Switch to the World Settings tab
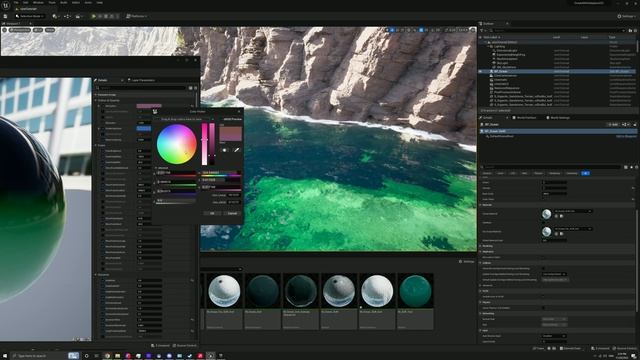 tap(558, 118)
